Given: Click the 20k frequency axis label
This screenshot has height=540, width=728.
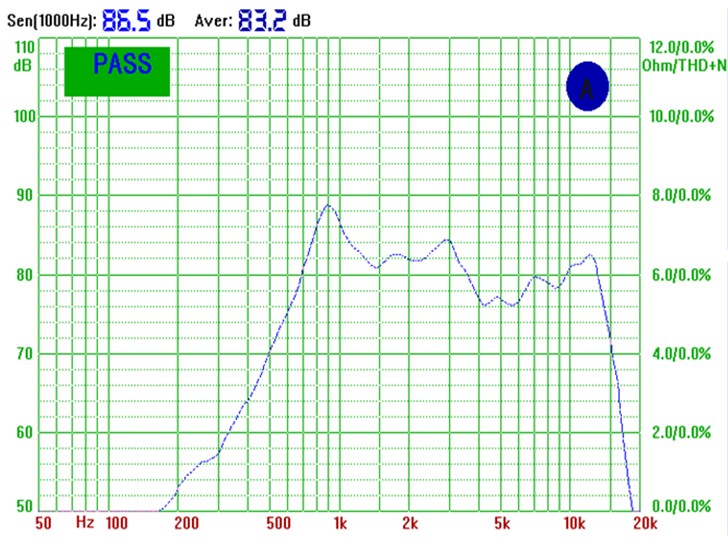Looking at the screenshot, I should [x=645, y=523].
